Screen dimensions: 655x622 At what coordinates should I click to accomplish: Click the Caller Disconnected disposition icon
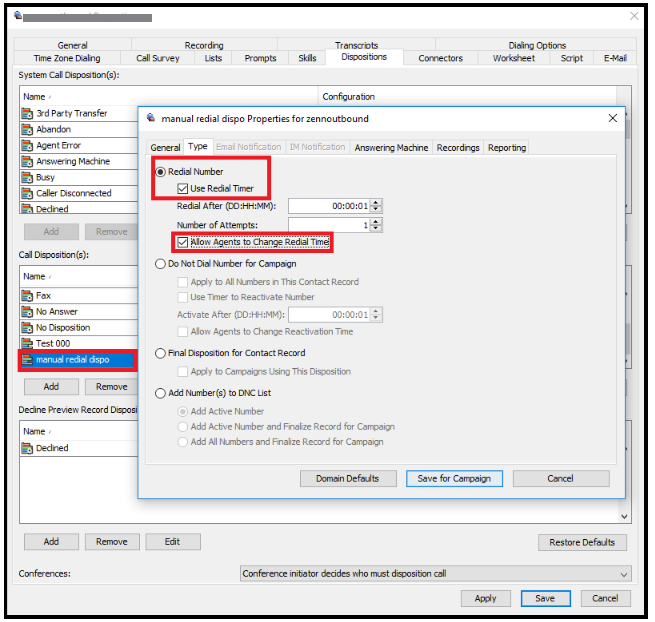[x=27, y=193]
